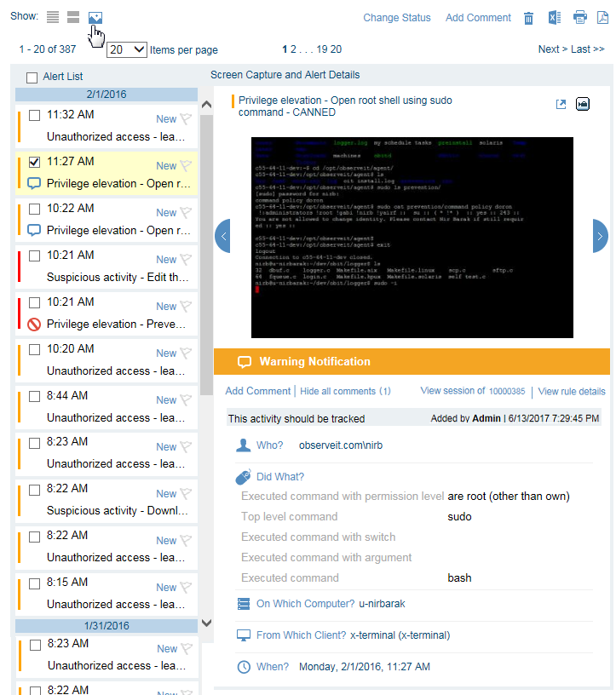Uncheck the 11:27 AM alert checkbox
The width and height of the screenshot is (616, 695).
35,162
